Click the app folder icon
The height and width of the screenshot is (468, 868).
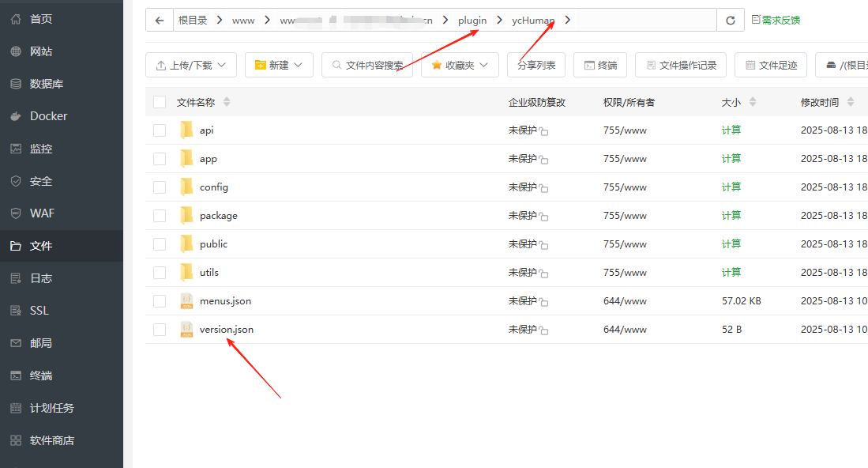point(186,158)
